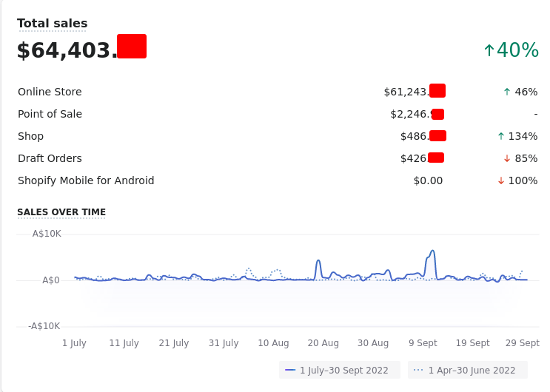
Task: Select the Point of Sale row label
Action: tap(50, 114)
